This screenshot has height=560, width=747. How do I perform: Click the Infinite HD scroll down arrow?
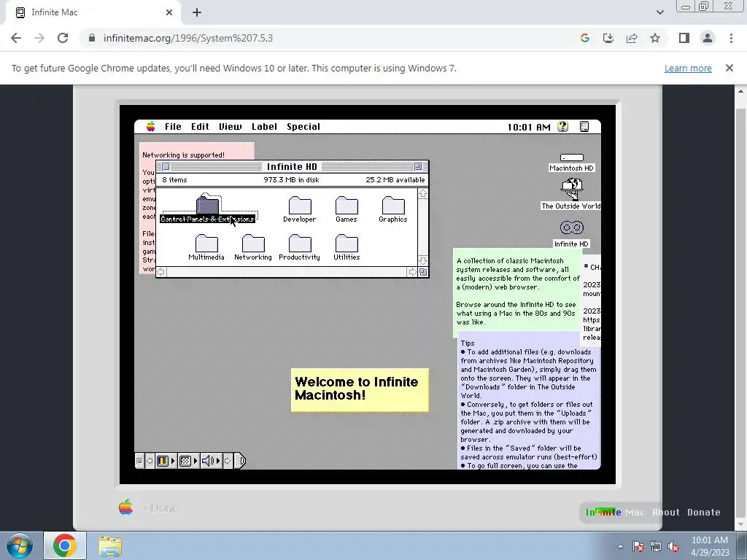pos(423,260)
